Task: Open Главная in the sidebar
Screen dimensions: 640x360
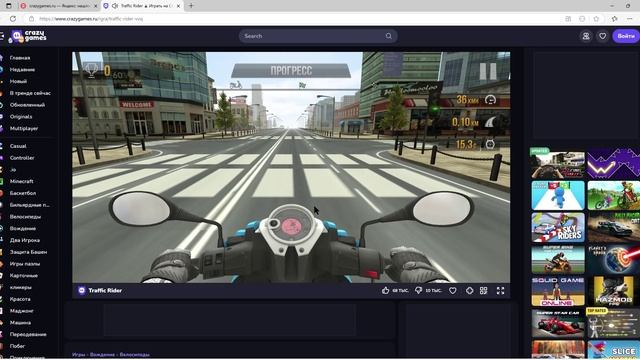Action: 20,58
